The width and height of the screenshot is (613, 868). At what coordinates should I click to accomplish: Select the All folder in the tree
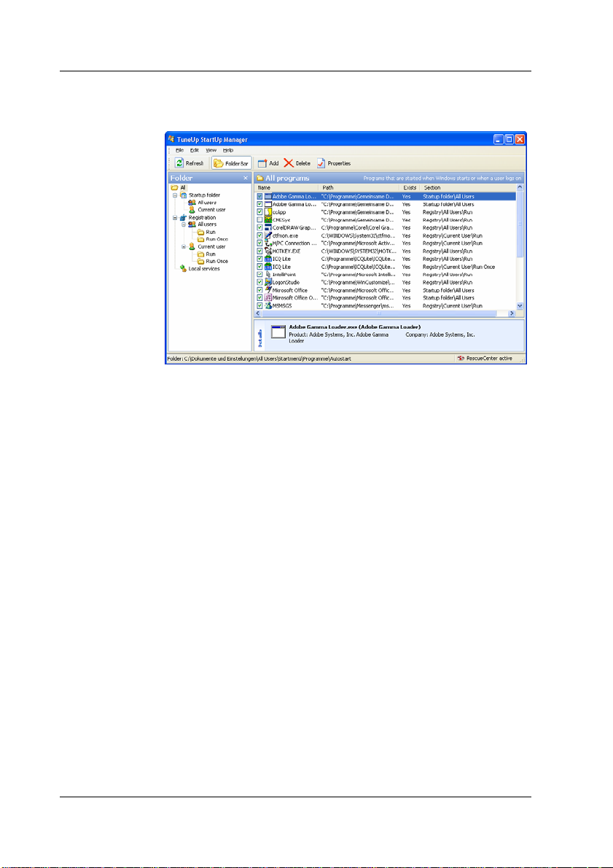(179, 188)
